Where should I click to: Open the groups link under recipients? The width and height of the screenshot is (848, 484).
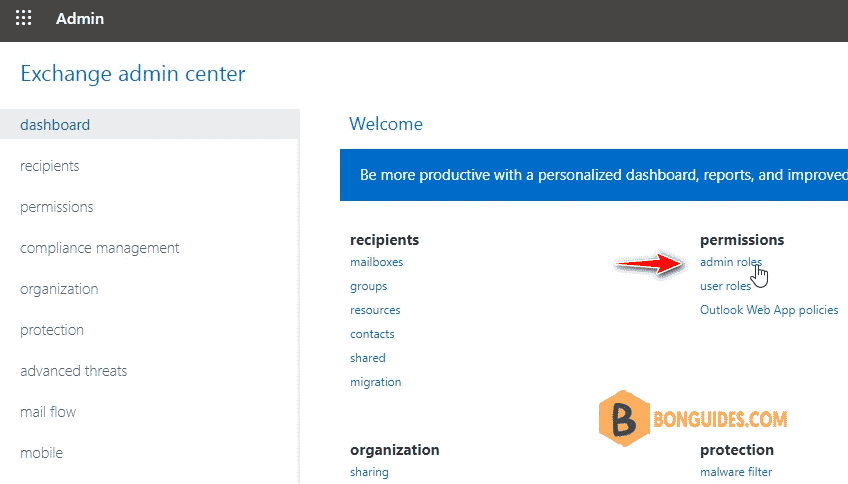pyautogui.click(x=368, y=286)
